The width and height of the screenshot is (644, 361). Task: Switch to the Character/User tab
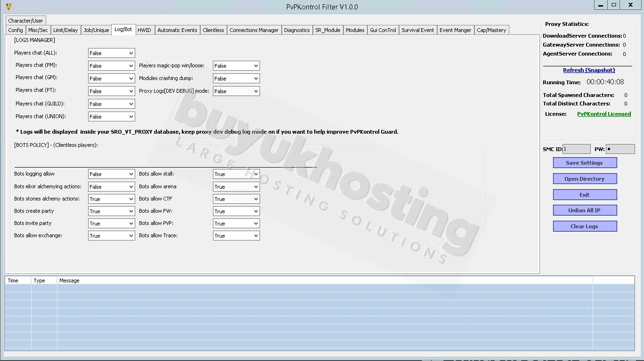(25, 21)
